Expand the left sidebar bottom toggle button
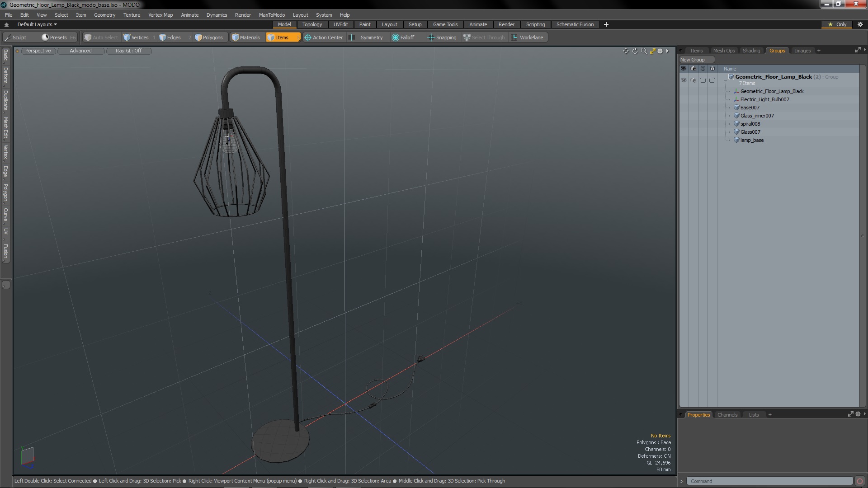The width and height of the screenshot is (868, 488). [x=6, y=285]
